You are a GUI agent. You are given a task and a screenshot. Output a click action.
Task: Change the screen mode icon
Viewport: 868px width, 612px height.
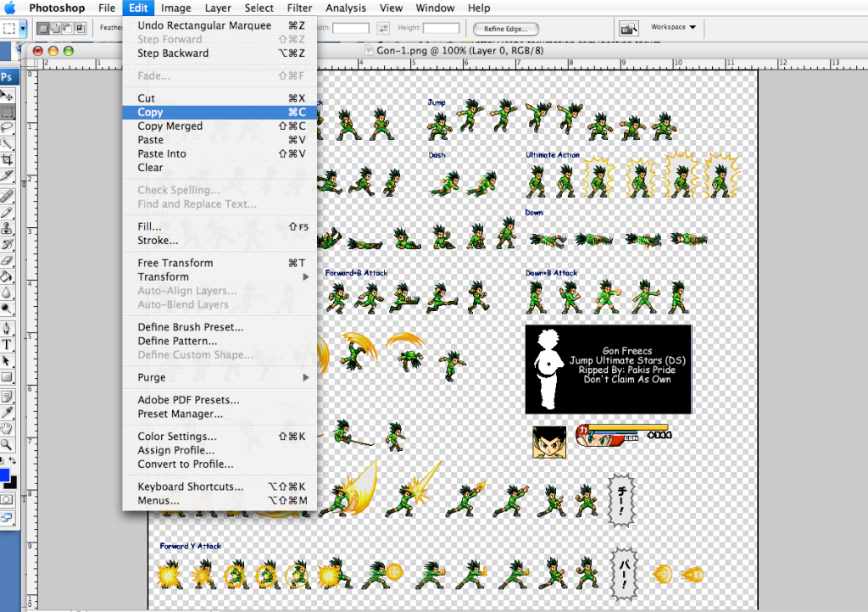[7, 518]
